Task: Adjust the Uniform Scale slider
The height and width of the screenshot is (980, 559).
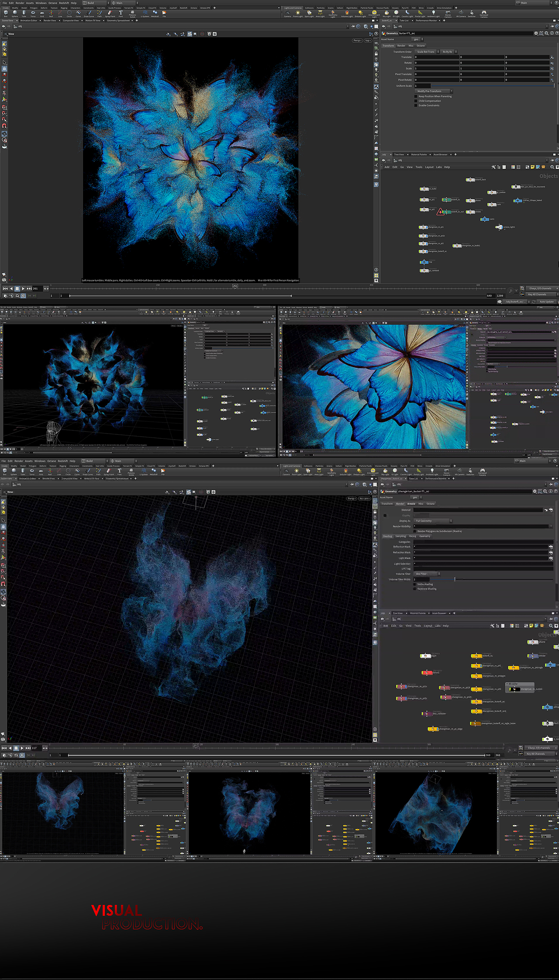Action: click(x=492, y=86)
